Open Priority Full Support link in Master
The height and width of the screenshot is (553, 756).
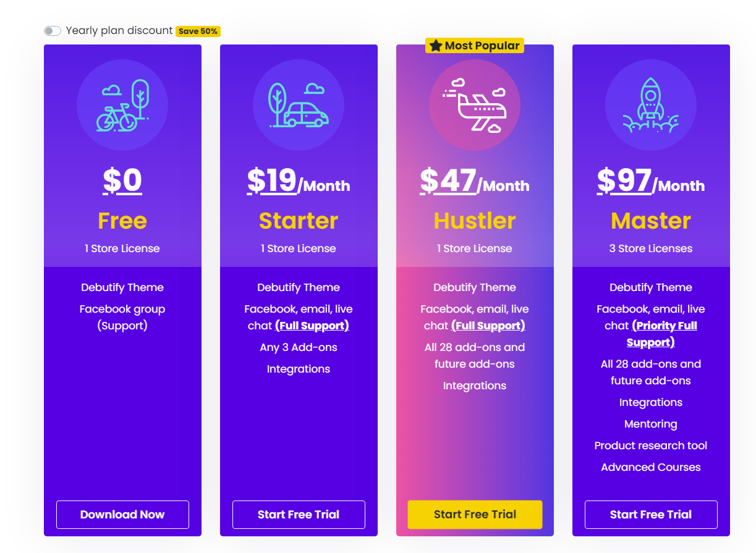coord(661,334)
